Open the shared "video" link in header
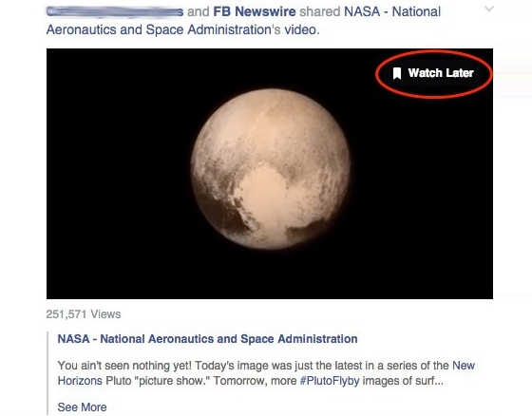532x416 pixels. [300, 29]
